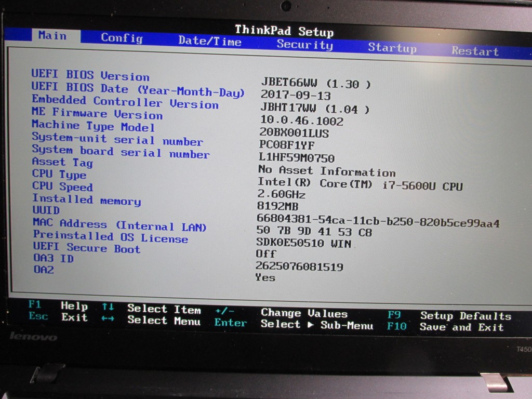Click the UEFI BIOS Version label
This screenshot has width=532, height=399.
click(x=90, y=75)
